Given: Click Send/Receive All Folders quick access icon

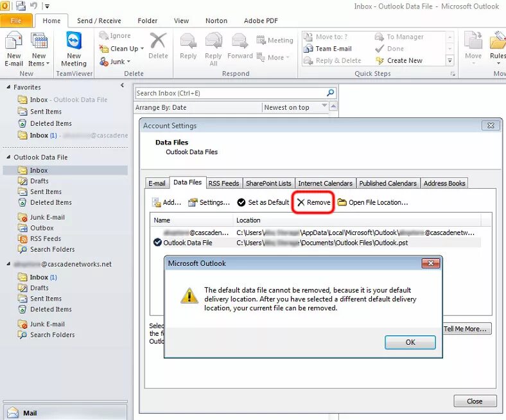Looking at the screenshot, I should 21,6.
